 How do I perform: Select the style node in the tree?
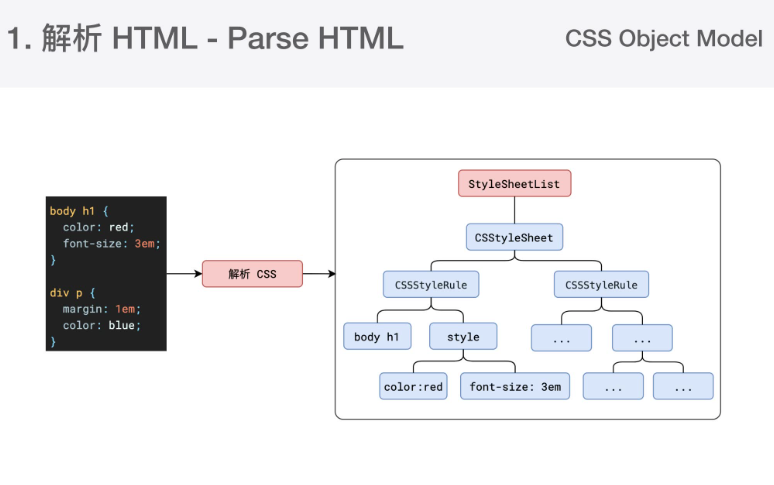coord(463,337)
